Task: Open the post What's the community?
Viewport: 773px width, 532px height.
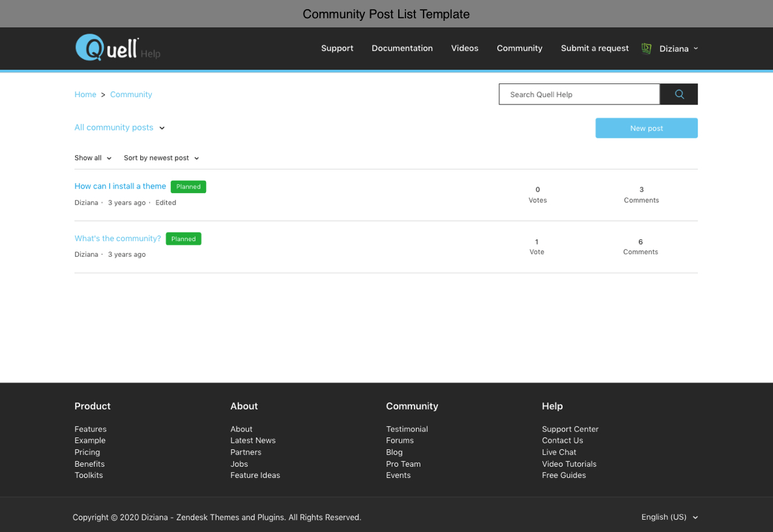Action: tap(117, 239)
